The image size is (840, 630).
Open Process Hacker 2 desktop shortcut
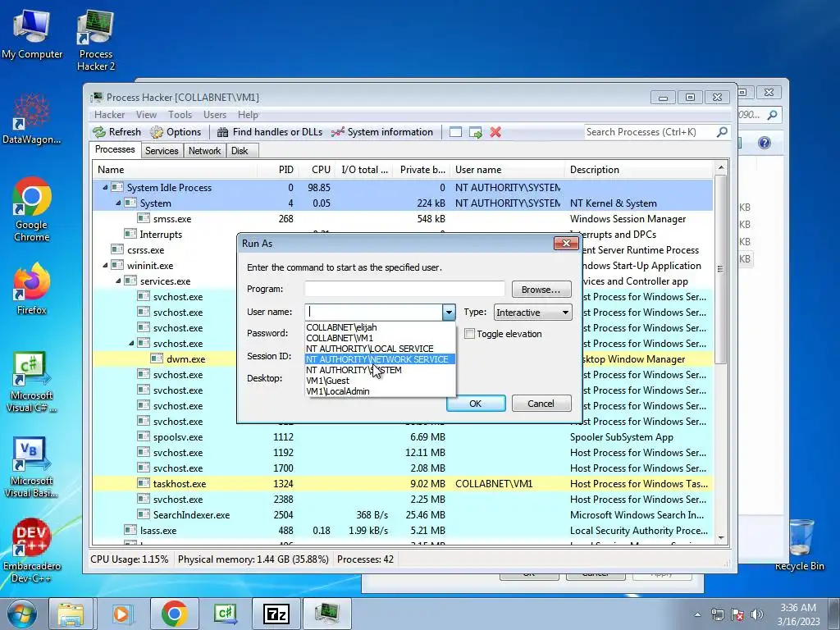click(x=96, y=41)
